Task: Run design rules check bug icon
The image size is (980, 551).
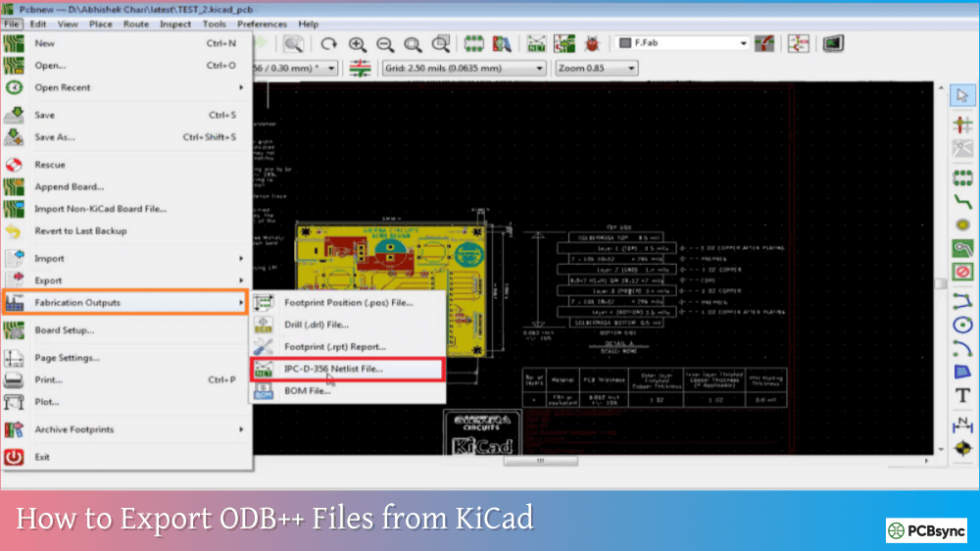Action: pyautogui.click(x=592, y=44)
